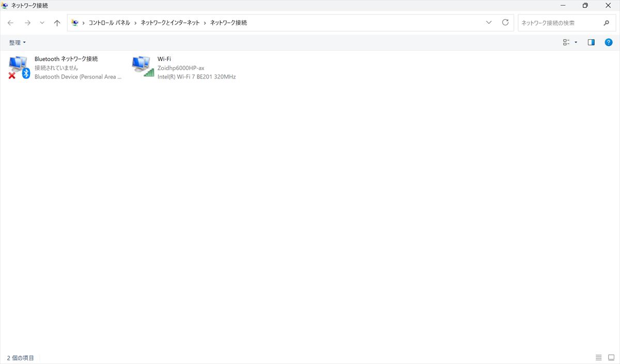Toggle the preview pane button
The width and height of the screenshot is (620, 364).
(591, 42)
